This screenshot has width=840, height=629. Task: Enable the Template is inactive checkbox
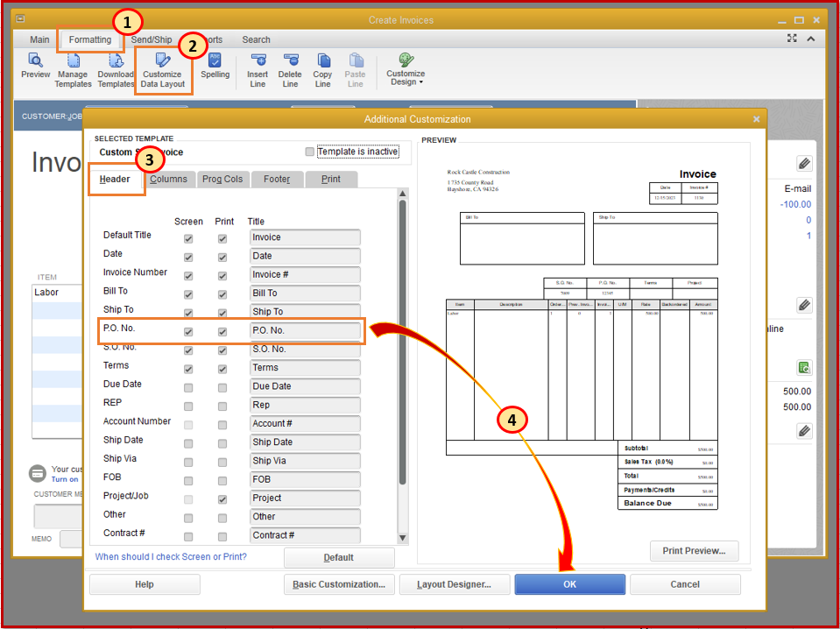[309, 152]
